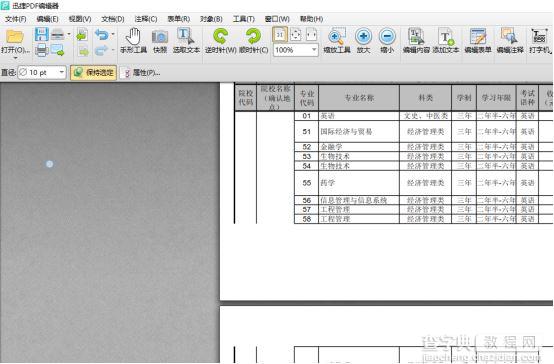The image size is (554, 364).
Task: Click major code 57 cell
Action: click(306, 209)
